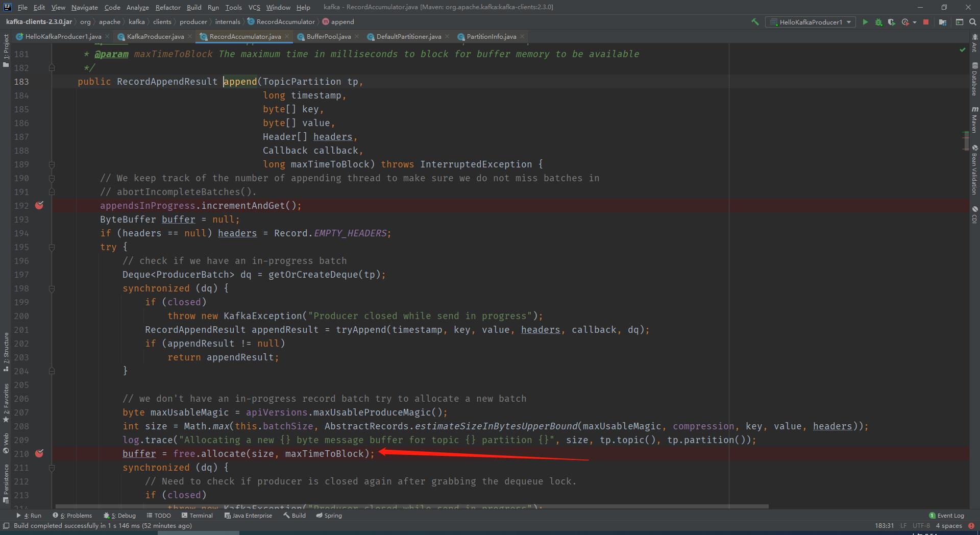
Task: Toggle breakpoint on line 192
Action: click(39, 205)
